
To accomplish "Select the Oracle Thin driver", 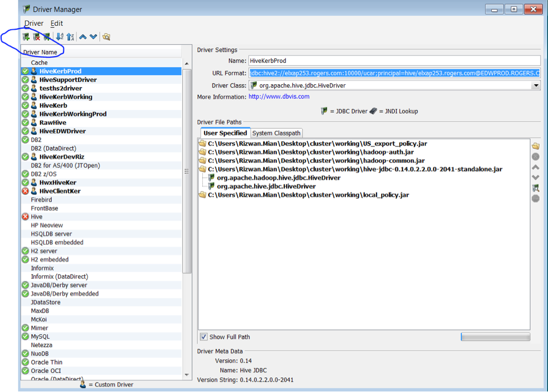I will [101, 362].
